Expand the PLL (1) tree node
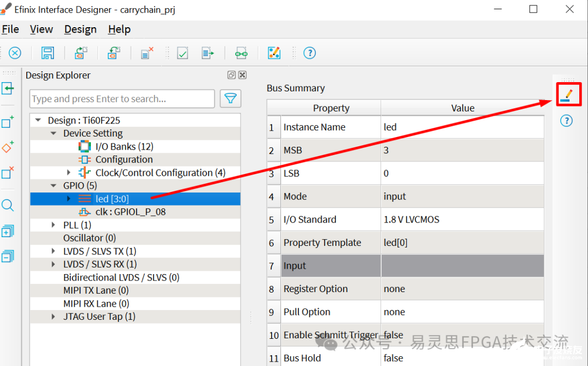The image size is (588, 366). (53, 225)
